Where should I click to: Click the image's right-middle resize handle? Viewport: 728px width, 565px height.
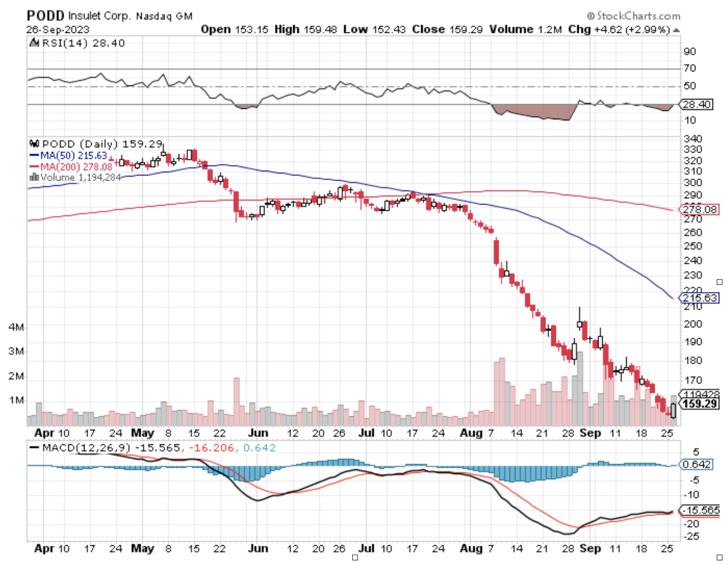(720, 282)
